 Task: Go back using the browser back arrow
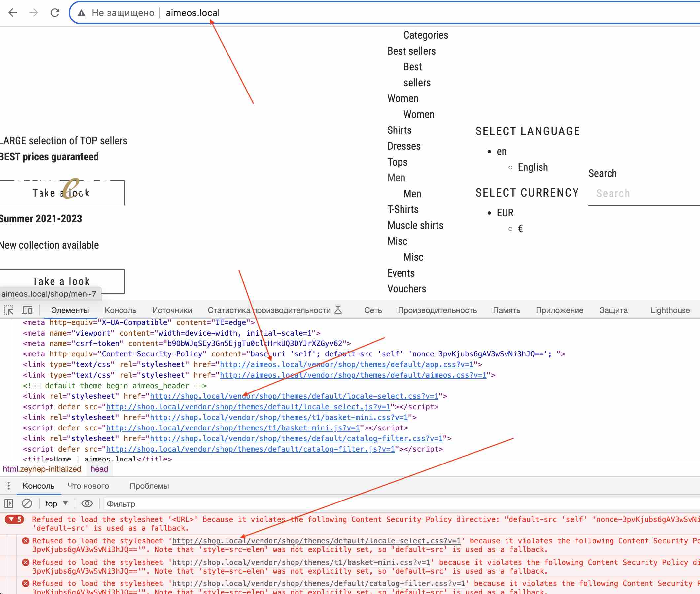pyautogui.click(x=13, y=13)
